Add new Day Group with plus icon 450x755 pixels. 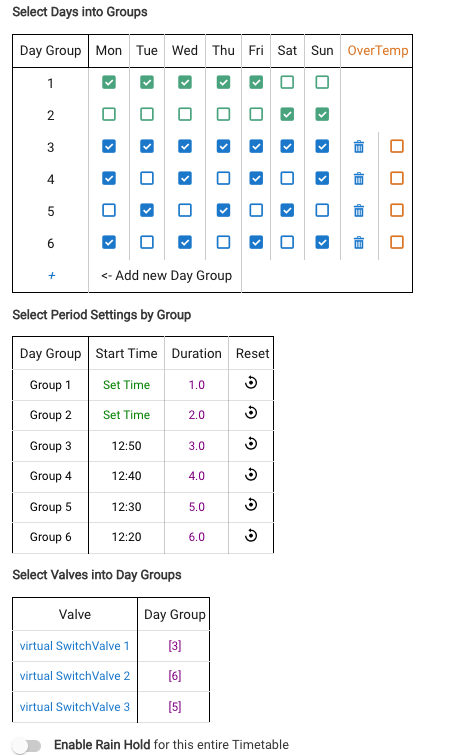coord(51,275)
